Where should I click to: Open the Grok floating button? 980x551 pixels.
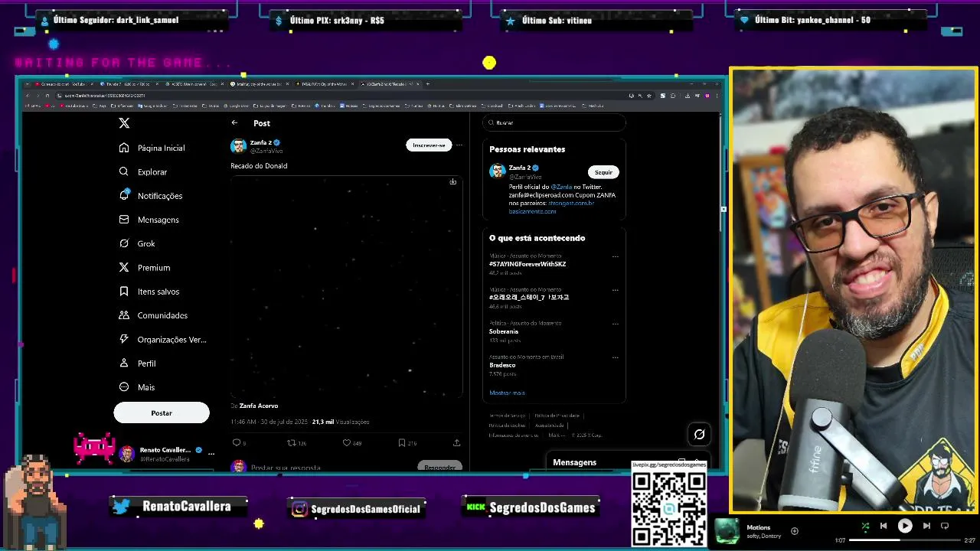(x=699, y=435)
